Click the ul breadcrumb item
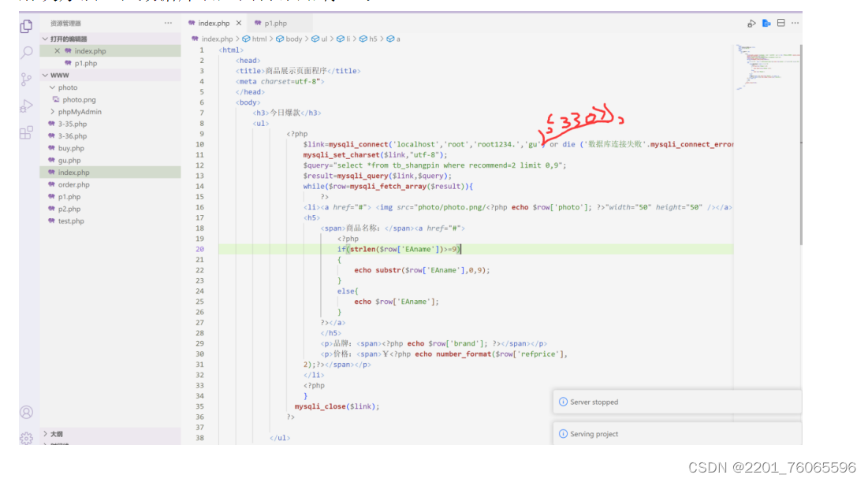Screen dimensions: 868x482 point(319,39)
